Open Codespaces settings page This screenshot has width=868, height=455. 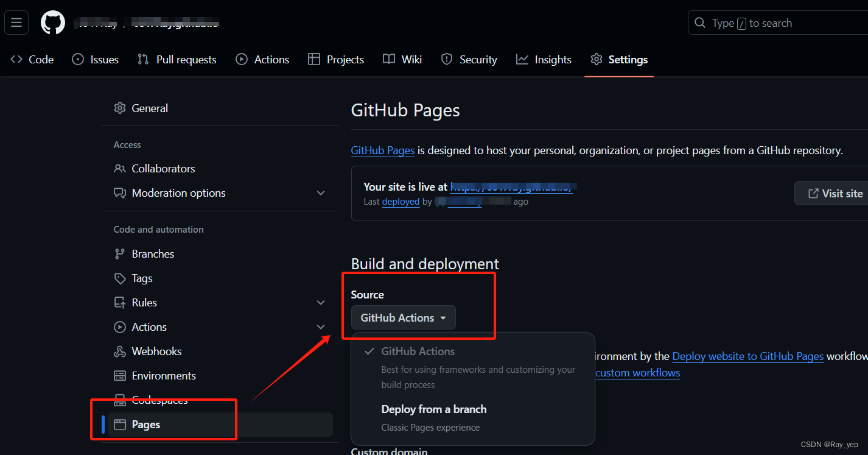[220, 400]
